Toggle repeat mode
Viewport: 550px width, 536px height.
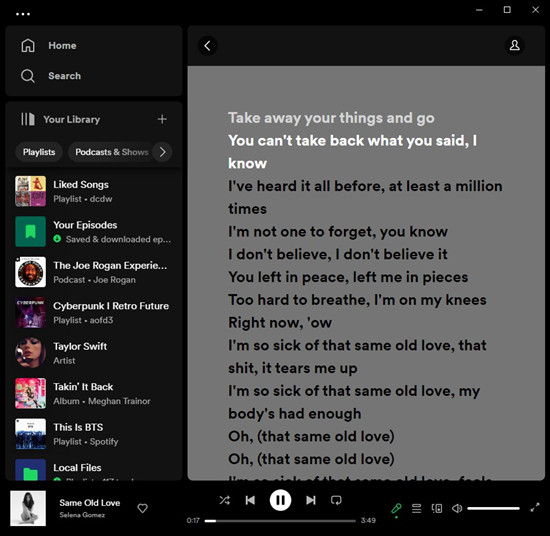pos(336,500)
